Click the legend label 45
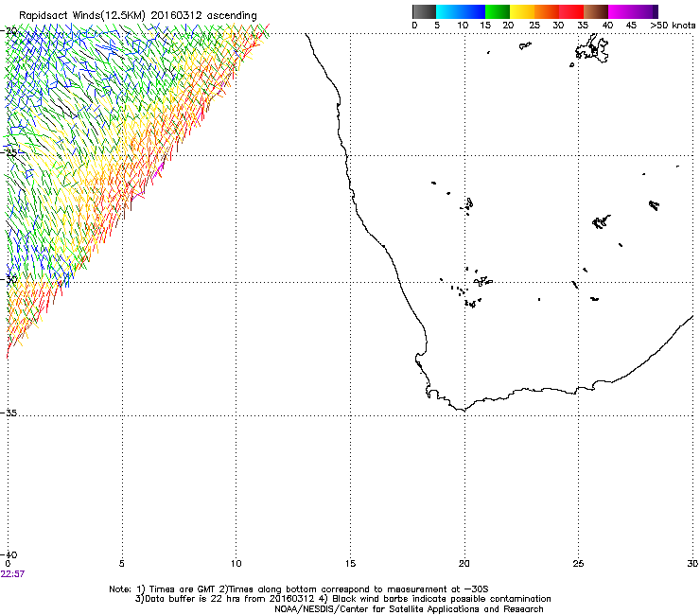Image resolution: width=700 pixels, height=615 pixels. (631, 26)
